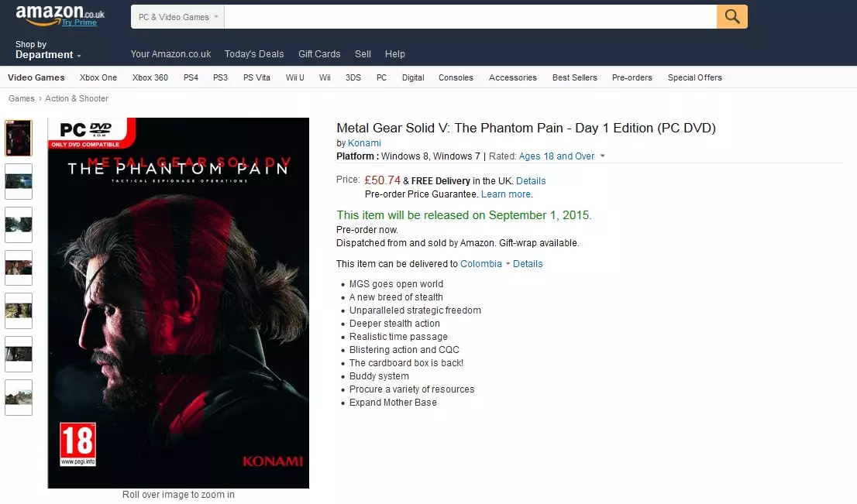Open the Pre-orders category tab
857x504 pixels.
coord(632,77)
